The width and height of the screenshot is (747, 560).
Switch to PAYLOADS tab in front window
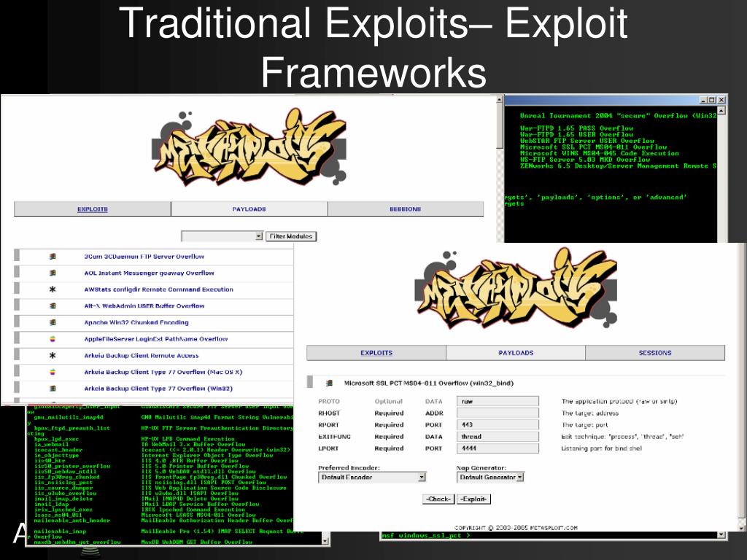pyautogui.click(x=516, y=353)
